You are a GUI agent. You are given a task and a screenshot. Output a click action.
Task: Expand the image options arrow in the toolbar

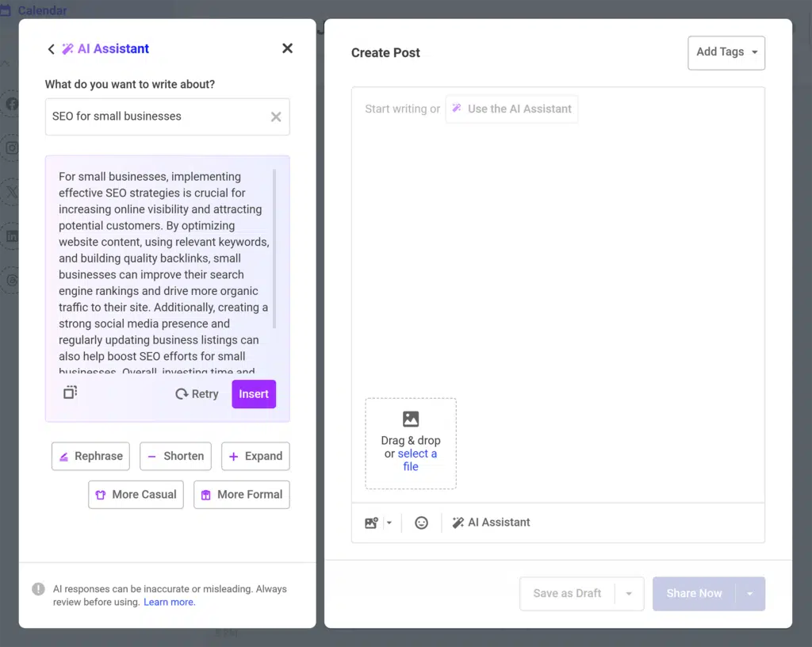click(389, 523)
